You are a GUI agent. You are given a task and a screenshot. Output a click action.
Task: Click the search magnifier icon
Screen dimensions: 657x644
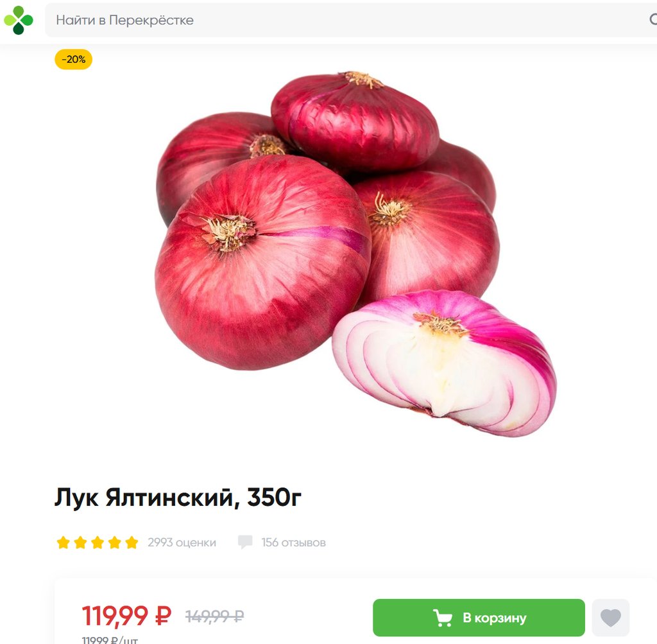pyautogui.click(x=653, y=20)
